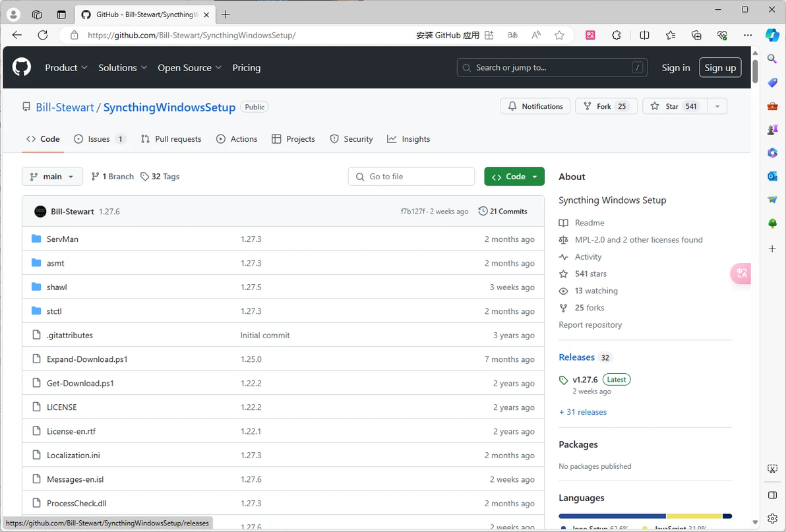
Task: Click the read aloud icon
Action: click(536, 35)
